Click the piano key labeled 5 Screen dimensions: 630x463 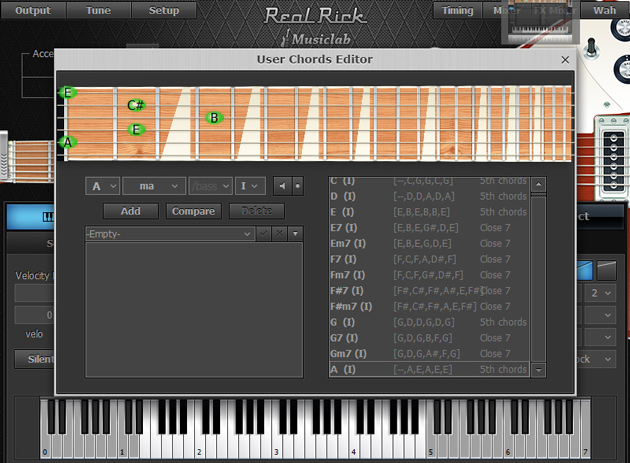point(431,448)
